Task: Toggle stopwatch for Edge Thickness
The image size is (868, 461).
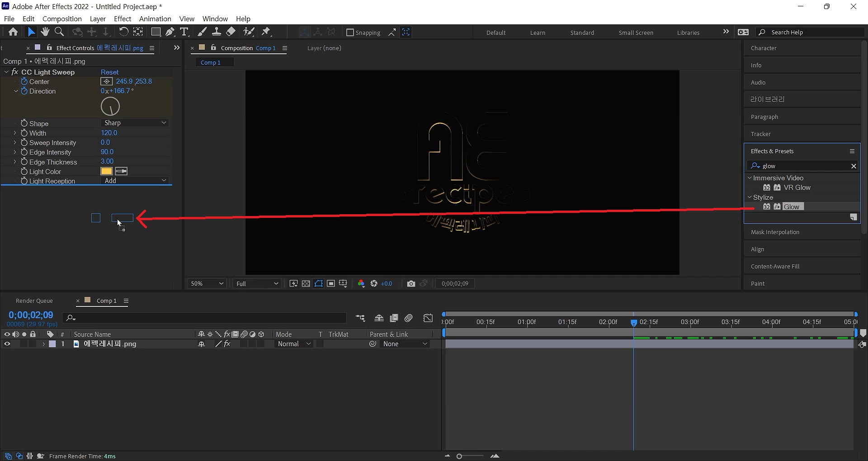Action: click(x=24, y=162)
